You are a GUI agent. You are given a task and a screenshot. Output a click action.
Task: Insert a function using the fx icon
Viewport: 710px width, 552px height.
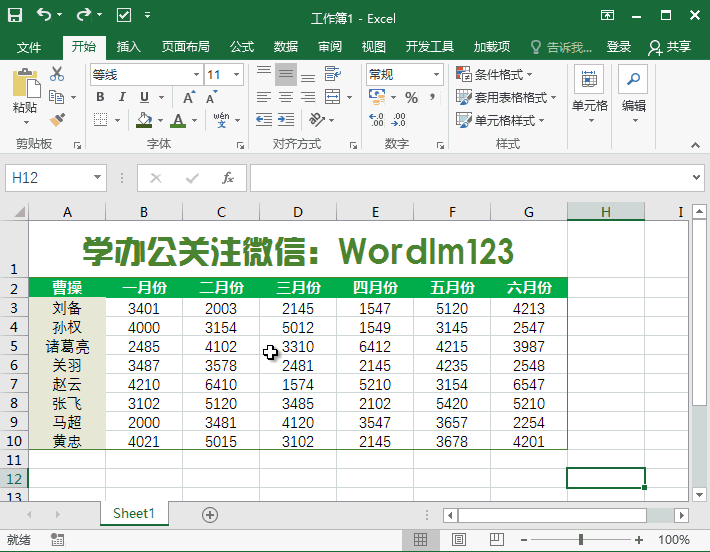tap(228, 178)
